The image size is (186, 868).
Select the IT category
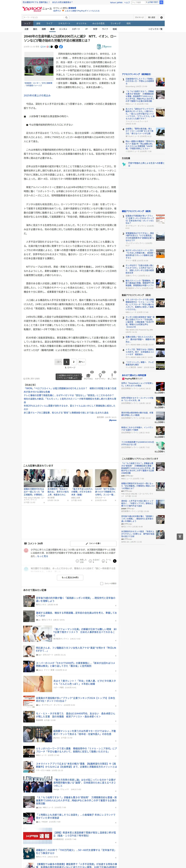[86, 29]
